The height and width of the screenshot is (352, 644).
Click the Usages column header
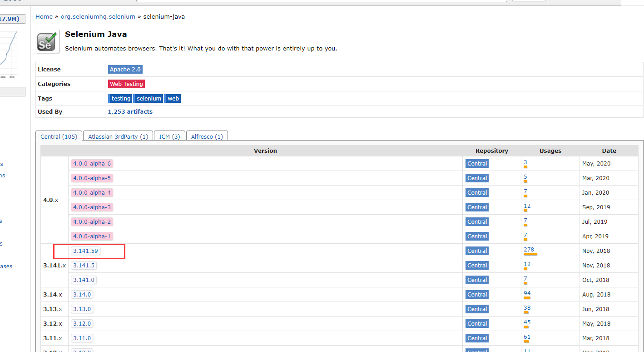pos(550,151)
